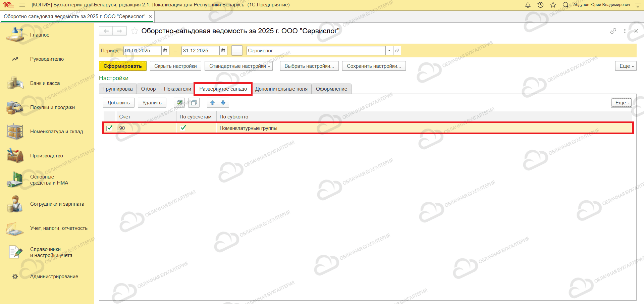The width and height of the screenshot is (644, 304).
Task: Switch to the Оформление tab
Action: coord(331,89)
